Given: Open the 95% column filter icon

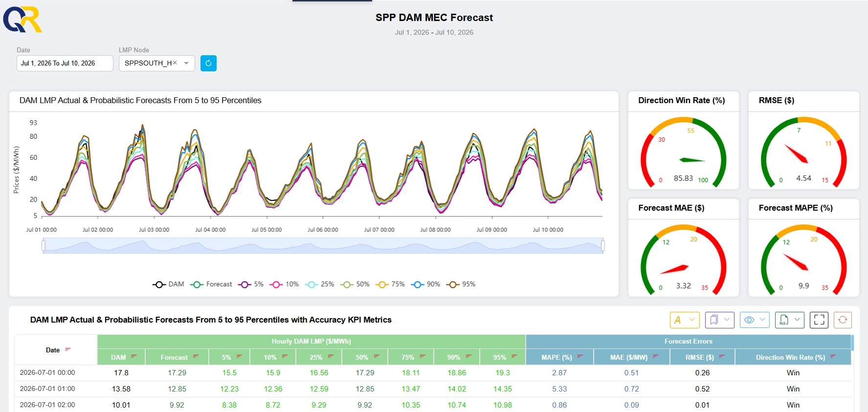Looking at the screenshot, I should coord(514,357).
